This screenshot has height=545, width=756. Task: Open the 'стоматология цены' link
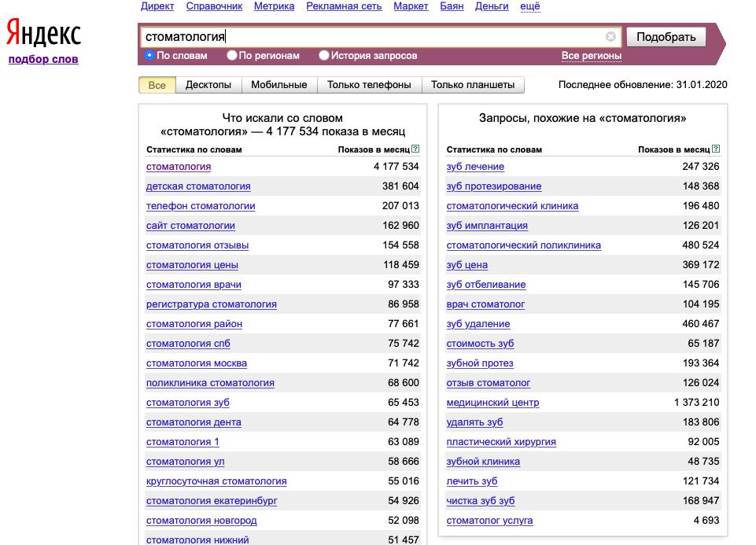point(192,266)
